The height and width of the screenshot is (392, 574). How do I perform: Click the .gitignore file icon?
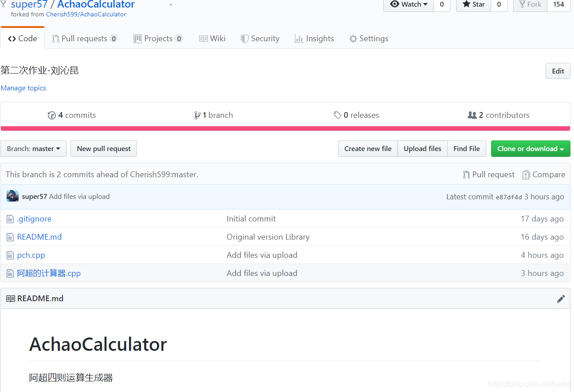[10, 219]
